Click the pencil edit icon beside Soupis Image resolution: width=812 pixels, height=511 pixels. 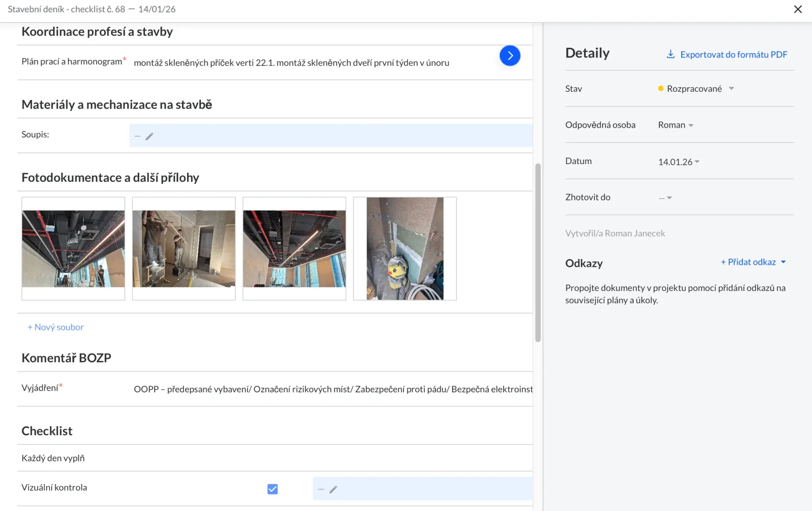pyautogui.click(x=149, y=136)
